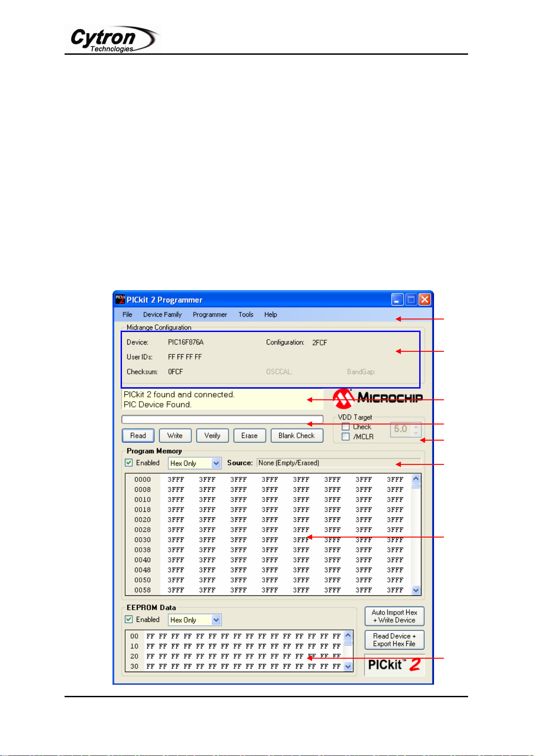Click Auto Import Hex + Write Device

pyautogui.click(x=395, y=616)
